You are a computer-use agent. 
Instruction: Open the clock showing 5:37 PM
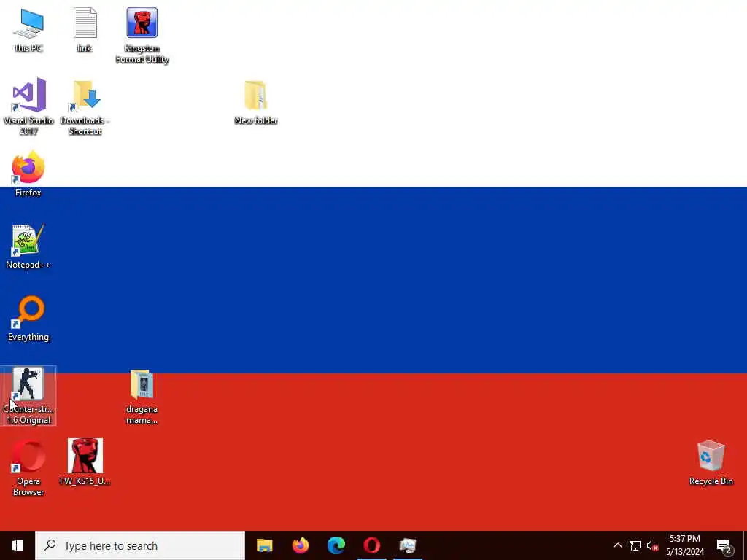[685, 545]
